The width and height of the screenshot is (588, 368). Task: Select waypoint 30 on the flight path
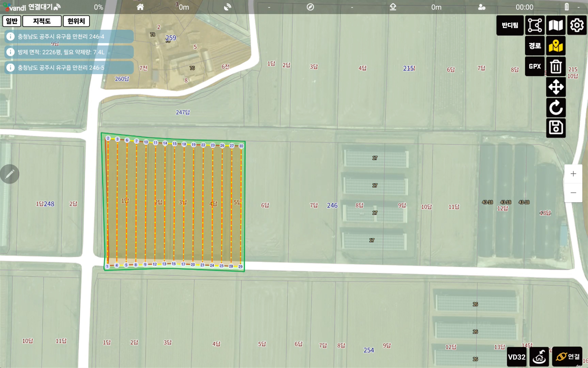(x=241, y=146)
